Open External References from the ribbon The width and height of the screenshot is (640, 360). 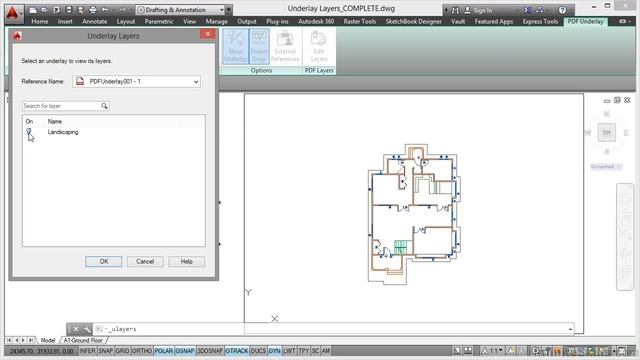(x=285, y=47)
